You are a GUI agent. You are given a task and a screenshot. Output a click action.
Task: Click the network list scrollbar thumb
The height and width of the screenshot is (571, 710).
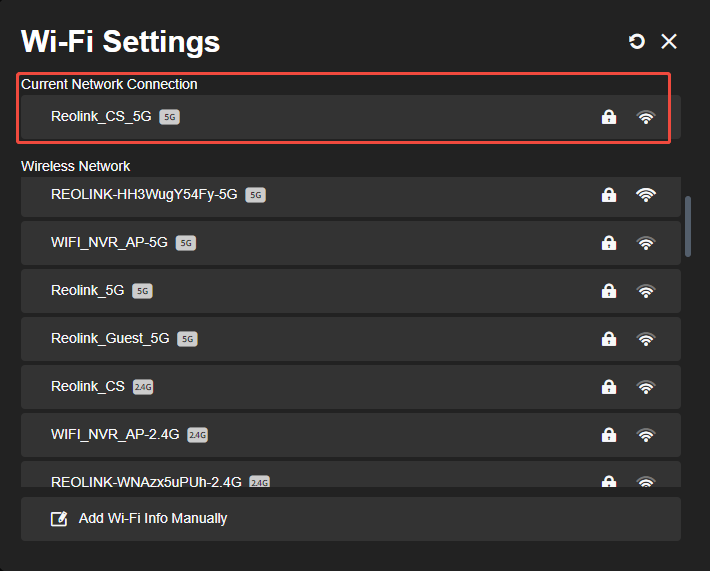pyautogui.click(x=688, y=226)
